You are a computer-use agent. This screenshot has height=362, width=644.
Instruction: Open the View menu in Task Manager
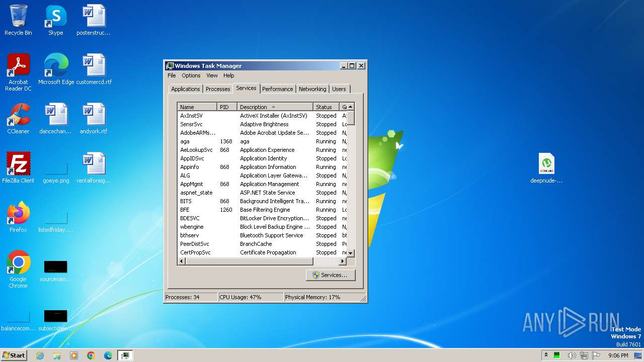pyautogui.click(x=212, y=75)
